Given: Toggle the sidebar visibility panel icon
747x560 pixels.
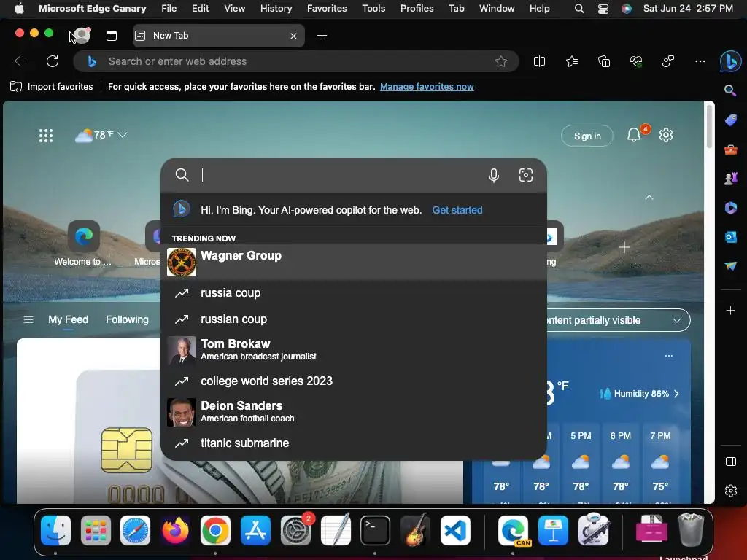Looking at the screenshot, I should [x=731, y=462].
